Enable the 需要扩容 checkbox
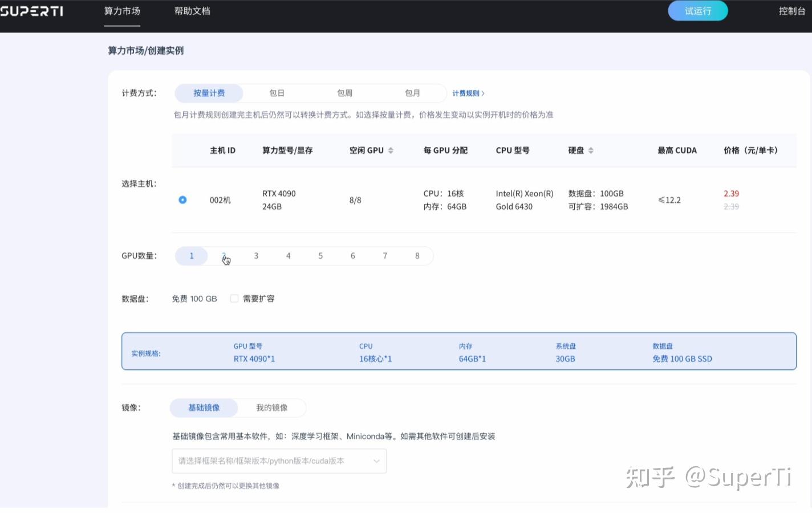Screen dimensions: 812x513 (234, 298)
